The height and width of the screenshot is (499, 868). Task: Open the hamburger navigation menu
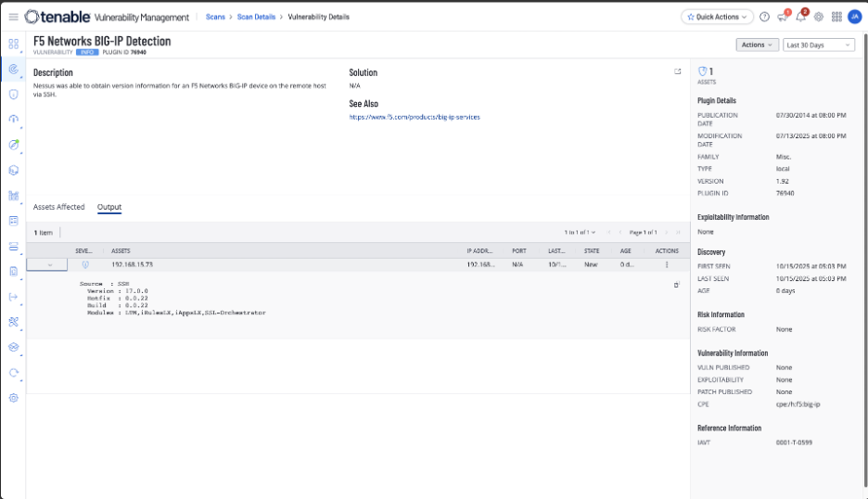(13, 17)
